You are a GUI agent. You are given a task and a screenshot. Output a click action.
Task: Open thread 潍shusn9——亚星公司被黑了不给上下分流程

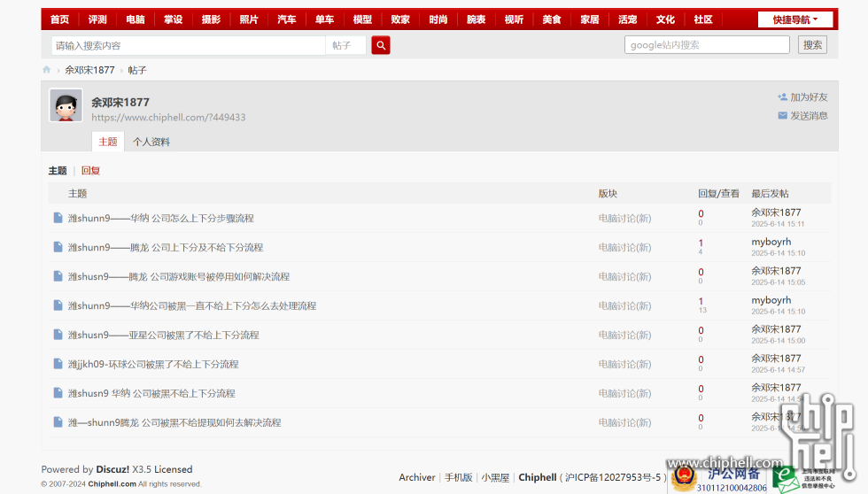[x=163, y=335]
